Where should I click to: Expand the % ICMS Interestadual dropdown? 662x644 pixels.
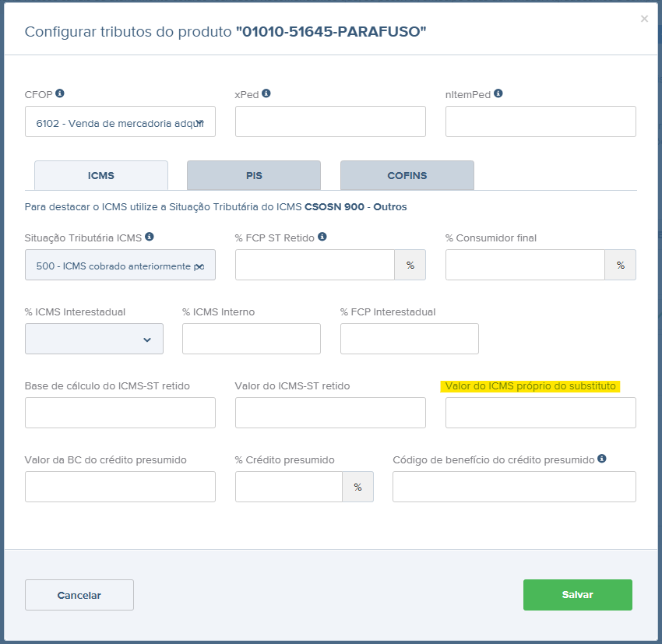pos(94,339)
